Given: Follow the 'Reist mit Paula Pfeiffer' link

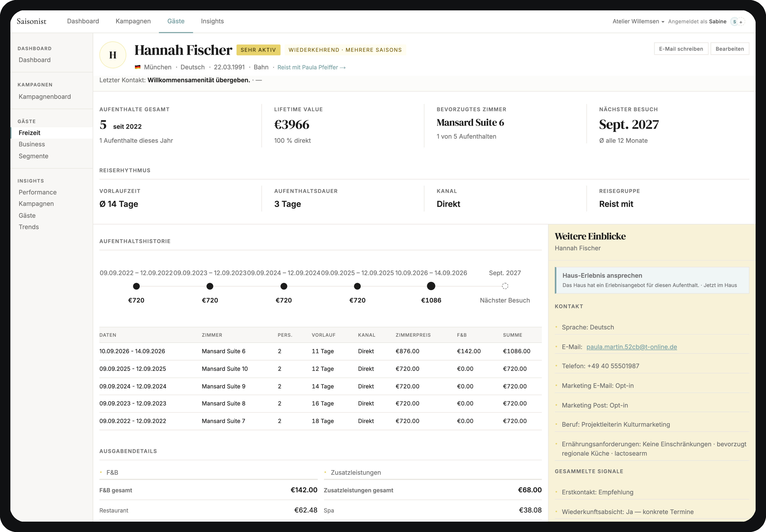Looking at the screenshot, I should pyautogui.click(x=311, y=67).
